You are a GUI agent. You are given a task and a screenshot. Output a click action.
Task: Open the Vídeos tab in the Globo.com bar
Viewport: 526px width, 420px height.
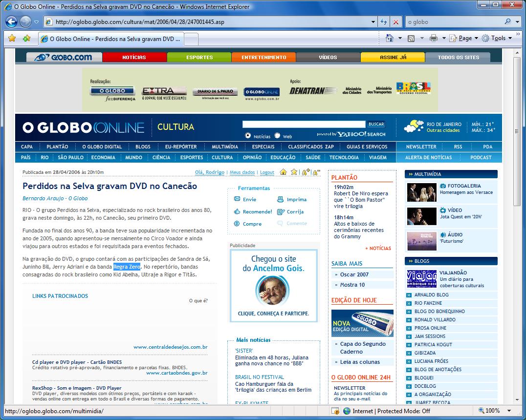[328, 57]
